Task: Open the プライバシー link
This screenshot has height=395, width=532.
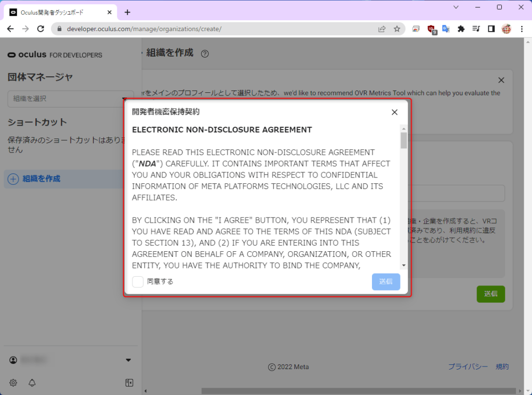Action: (x=468, y=366)
